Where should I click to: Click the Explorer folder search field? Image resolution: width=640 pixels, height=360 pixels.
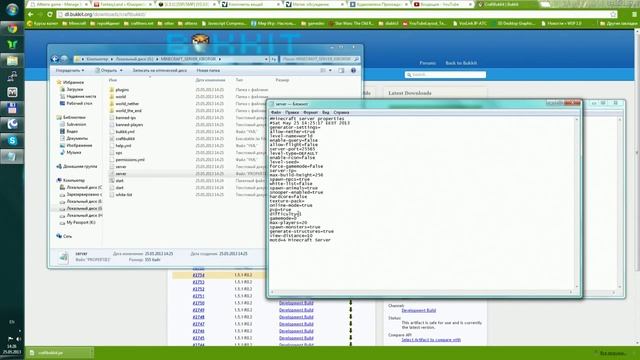pos(320,59)
